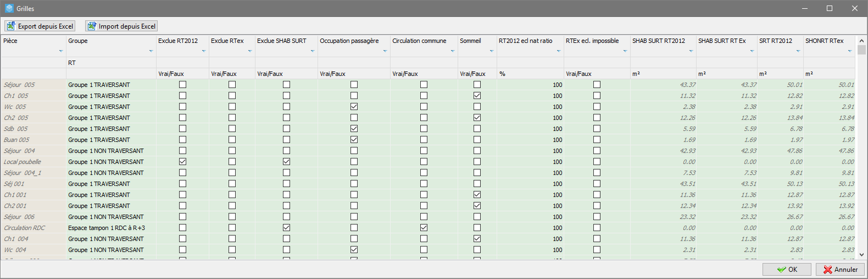Click the Import depuis Excel icon
868x279 pixels.
click(92, 26)
